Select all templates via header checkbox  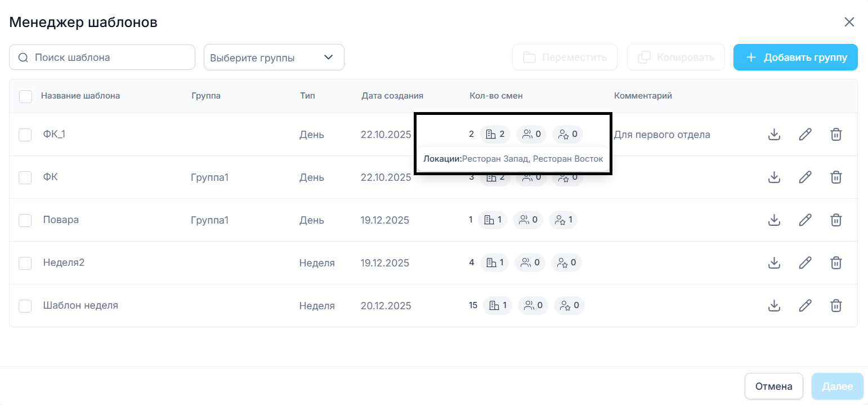pos(25,96)
